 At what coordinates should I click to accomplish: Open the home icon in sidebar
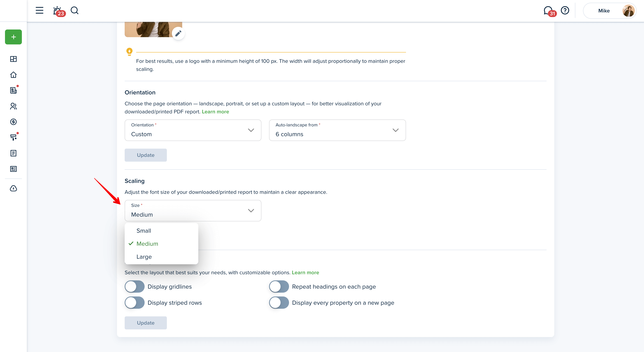[13, 75]
